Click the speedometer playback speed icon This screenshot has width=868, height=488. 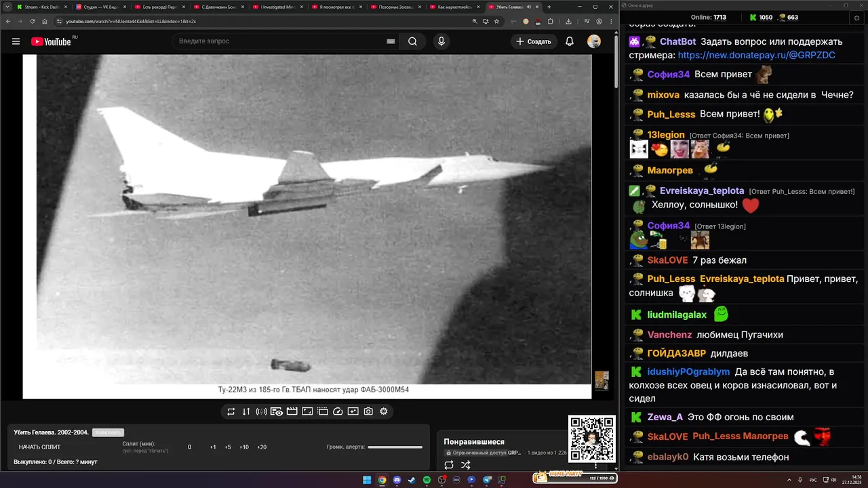(x=338, y=411)
